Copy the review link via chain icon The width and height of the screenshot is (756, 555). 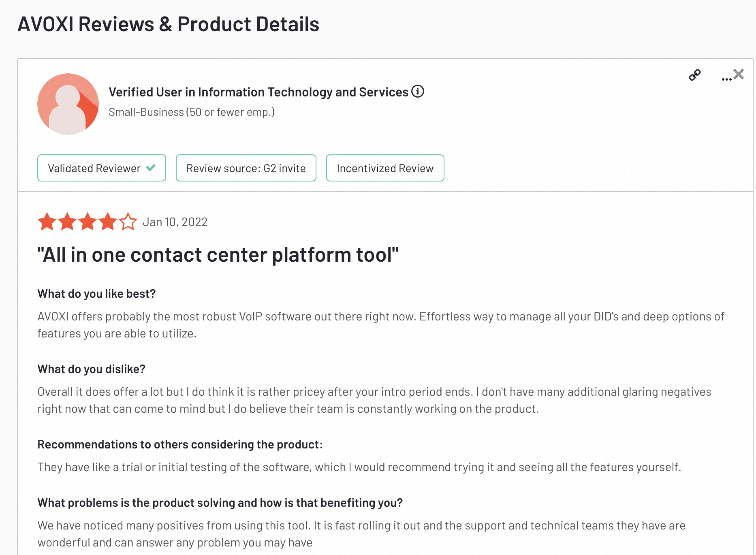coord(695,75)
